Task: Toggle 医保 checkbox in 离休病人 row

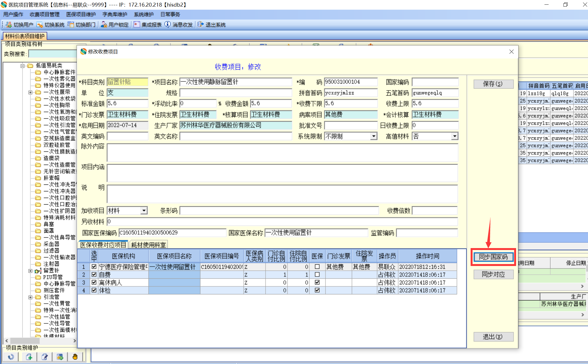Action: [317, 282]
